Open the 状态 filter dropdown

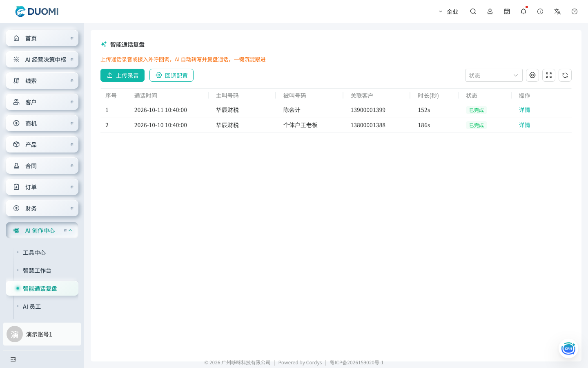pyautogui.click(x=494, y=75)
